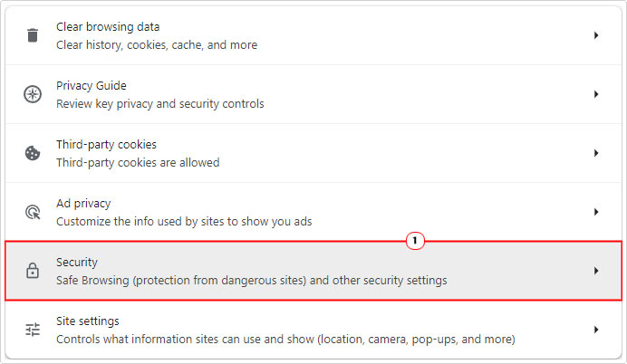Expand the Clear browsing data arrow

[596, 35]
